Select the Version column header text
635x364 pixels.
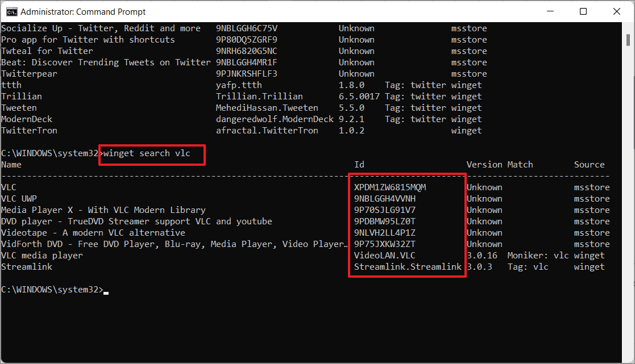484,164
